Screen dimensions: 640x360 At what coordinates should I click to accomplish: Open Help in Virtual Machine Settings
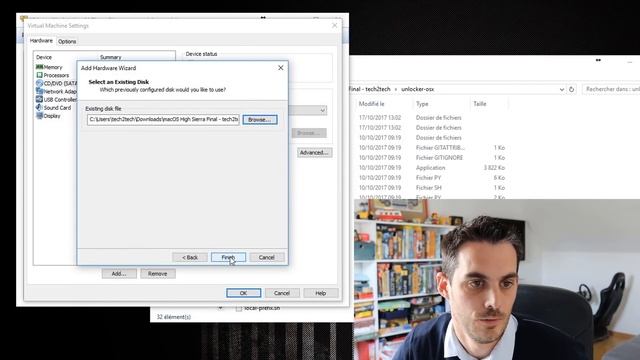320,293
